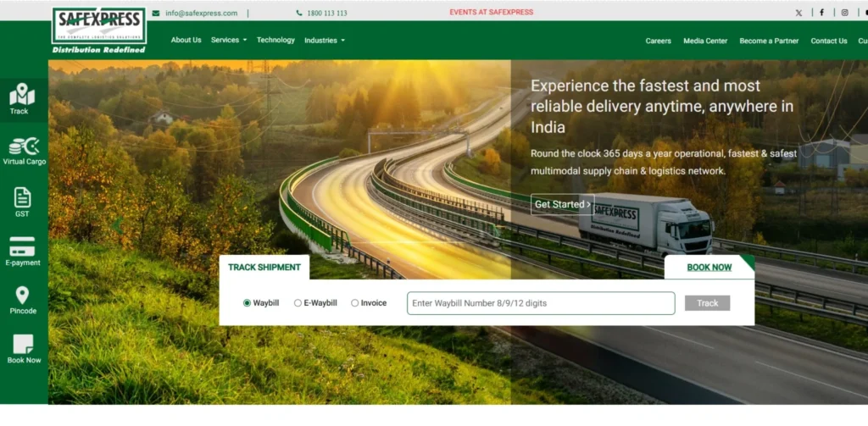The image size is (868, 426).
Task: Open the Media Center menu item
Action: pyautogui.click(x=705, y=41)
